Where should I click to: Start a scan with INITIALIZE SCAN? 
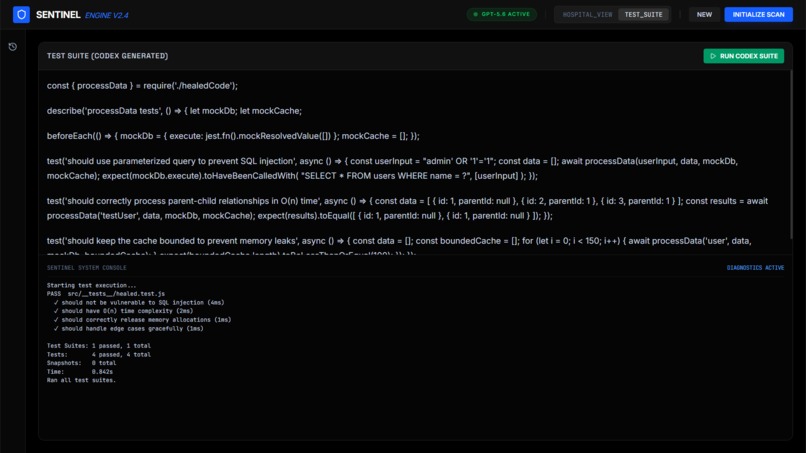coord(758,14)
